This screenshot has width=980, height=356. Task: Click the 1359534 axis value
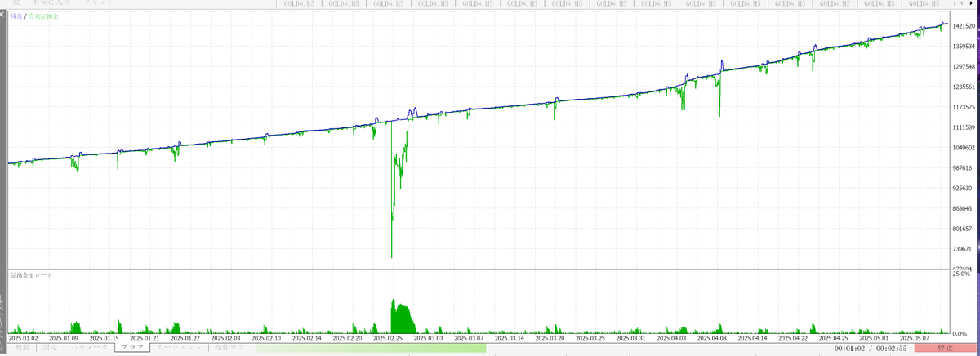tap(965, 47)
